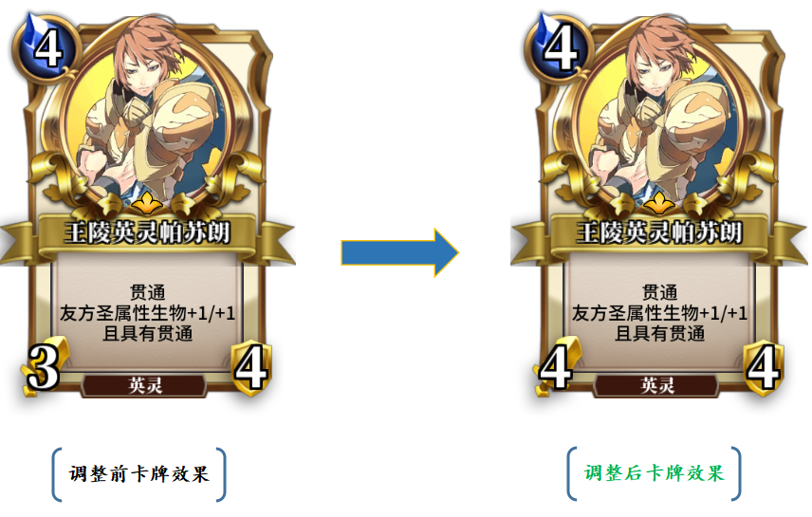The image size is (812, 517).
Task: Click the 调整前卡牌效果 label
Action: tap(138, 473)
